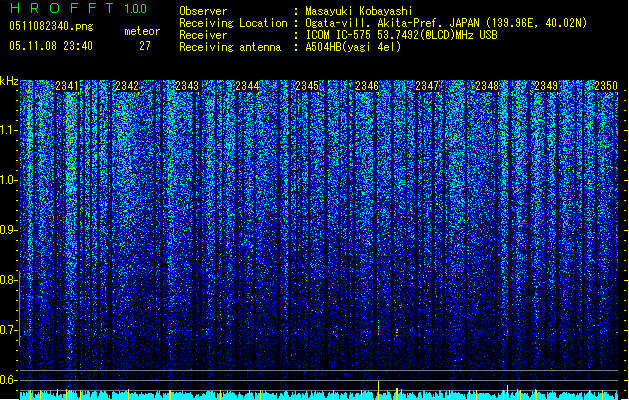629x400 pixels.
Task: Click the 0.7 frequency axis label
Action: pos(8,330)
